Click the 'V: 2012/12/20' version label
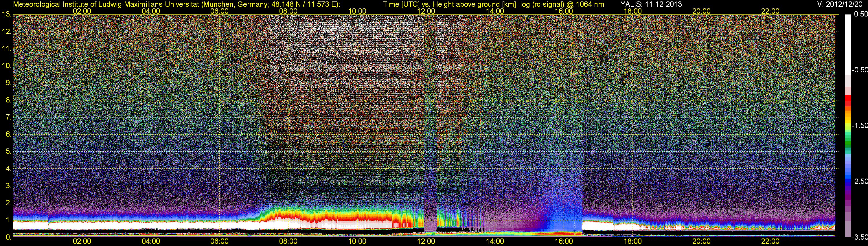This screenshot has height=246, width=868. [x=839, y=4]
